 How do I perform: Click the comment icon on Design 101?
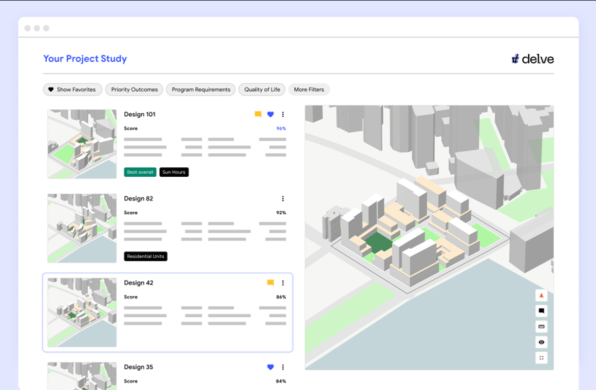(x=258, y=114)
